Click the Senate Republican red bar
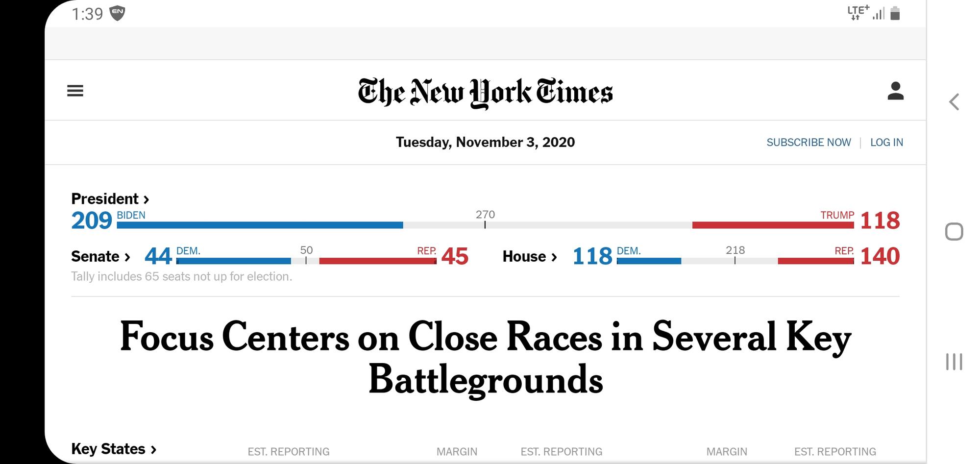980x464 pixels. (377, 261)
